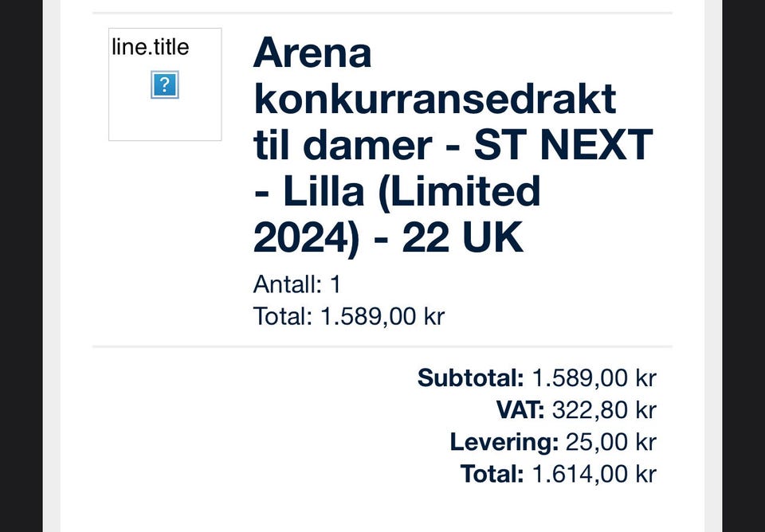The image size is (765, 532).
Task: Click the Subtotal amount 1.589,00 kr
Action: tap(594, 378)
